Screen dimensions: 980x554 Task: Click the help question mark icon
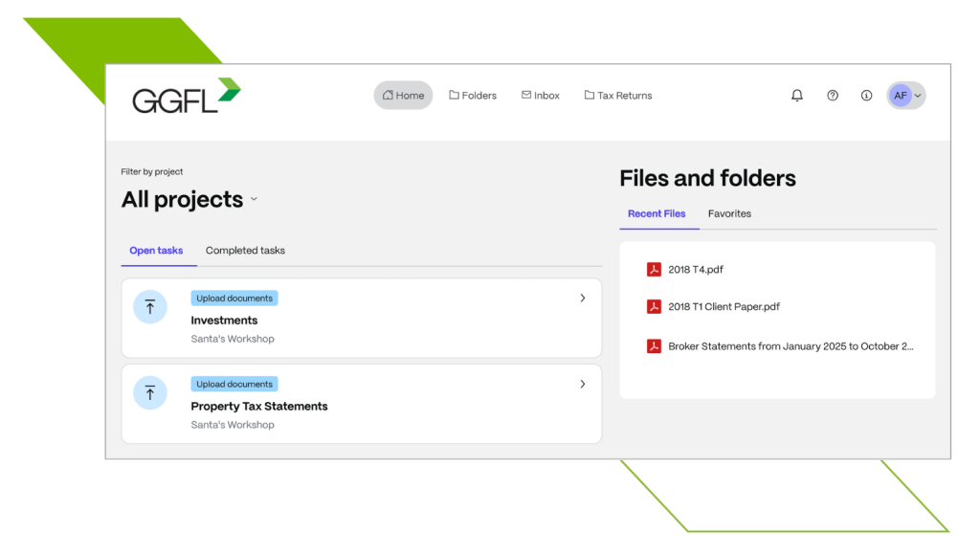click(833, 96)
